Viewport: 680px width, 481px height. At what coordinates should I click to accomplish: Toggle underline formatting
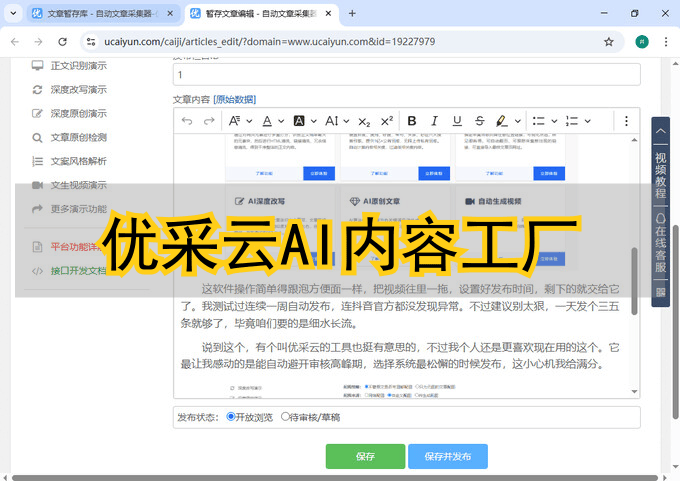click(457, 121)
